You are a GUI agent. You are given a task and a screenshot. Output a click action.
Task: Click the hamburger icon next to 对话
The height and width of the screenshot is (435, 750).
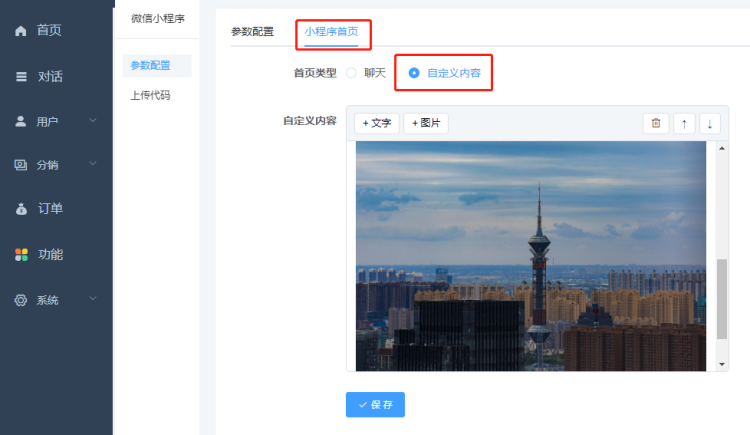pos(21,77)
